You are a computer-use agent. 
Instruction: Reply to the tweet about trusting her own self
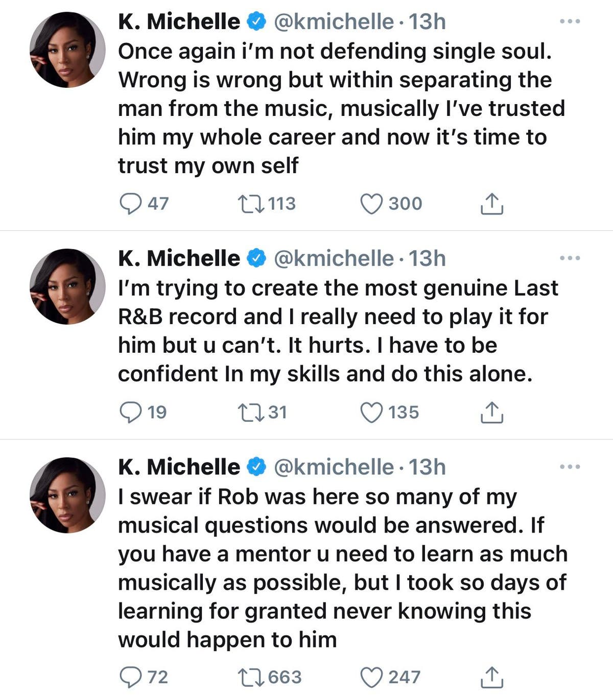(x=133, y=204)
